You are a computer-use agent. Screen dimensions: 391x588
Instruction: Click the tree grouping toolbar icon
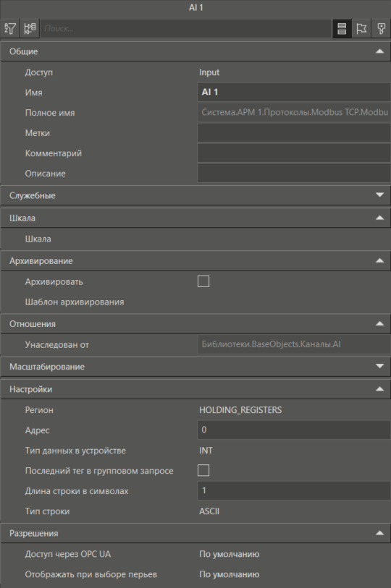(x=30, y=28)
